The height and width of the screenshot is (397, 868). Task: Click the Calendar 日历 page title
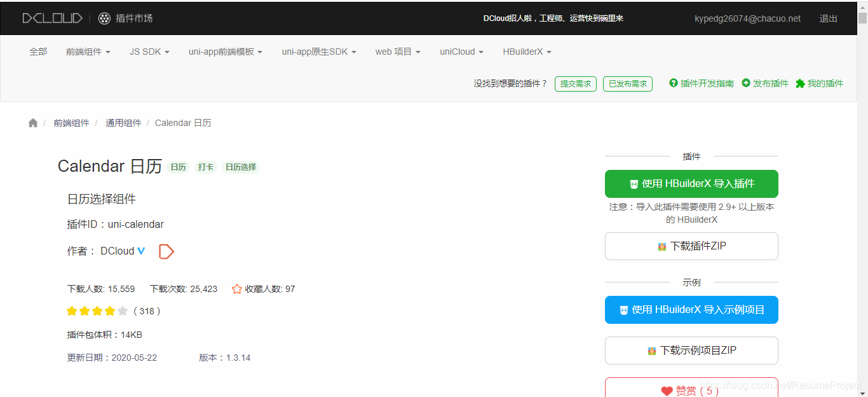(110, 167)
